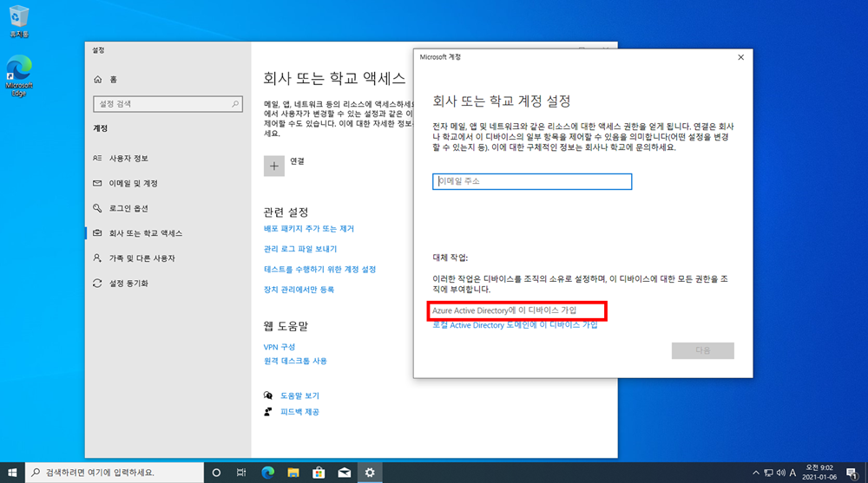Select 회사 또는 학교 액세스 sidebar item
Viewport: 868px width, 483px height.
pos(138,233)
